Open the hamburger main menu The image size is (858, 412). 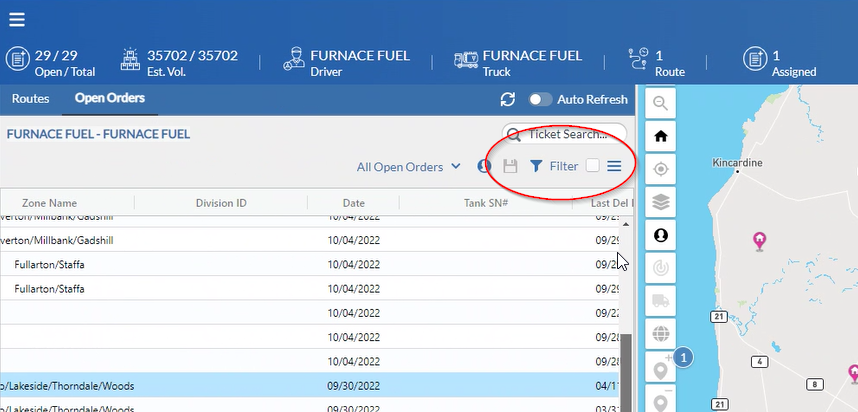click(x=16, y=20)
